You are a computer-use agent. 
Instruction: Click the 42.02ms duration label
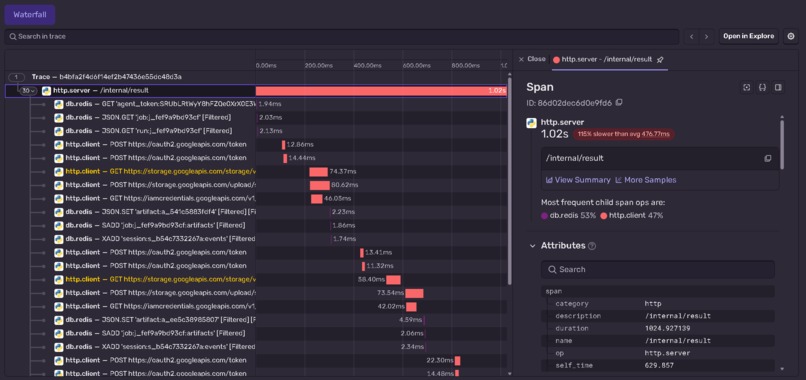pos(391,306)
